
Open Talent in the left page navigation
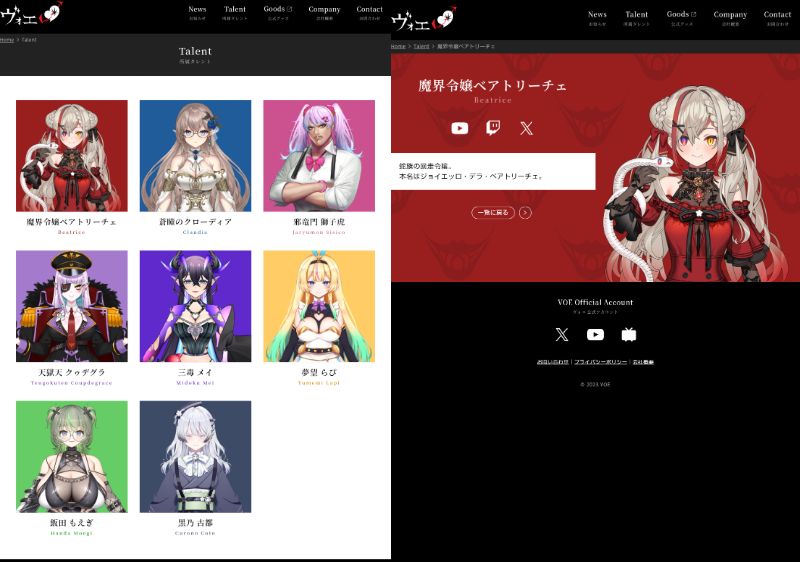tap(235, 12)
